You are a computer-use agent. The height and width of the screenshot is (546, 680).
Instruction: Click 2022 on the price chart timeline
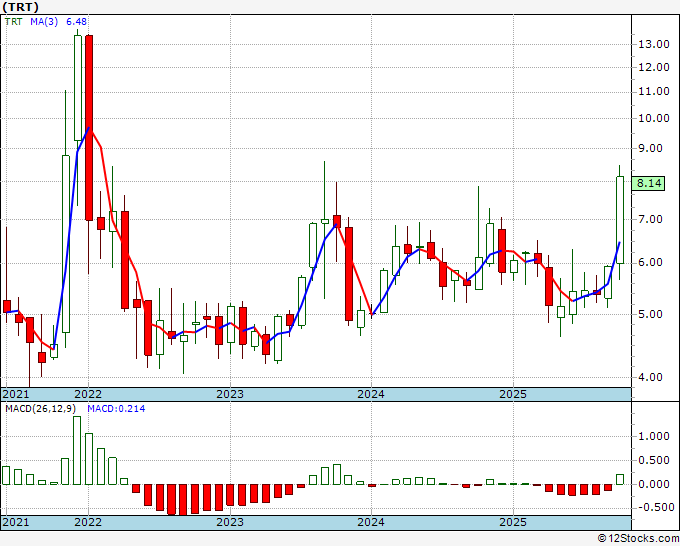coord(88,394)
